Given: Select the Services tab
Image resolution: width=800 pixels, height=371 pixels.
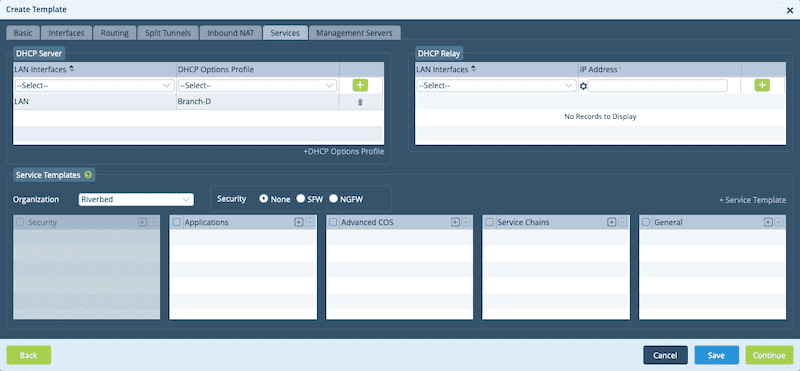Looking at the screenshot, I should [285, 33].
